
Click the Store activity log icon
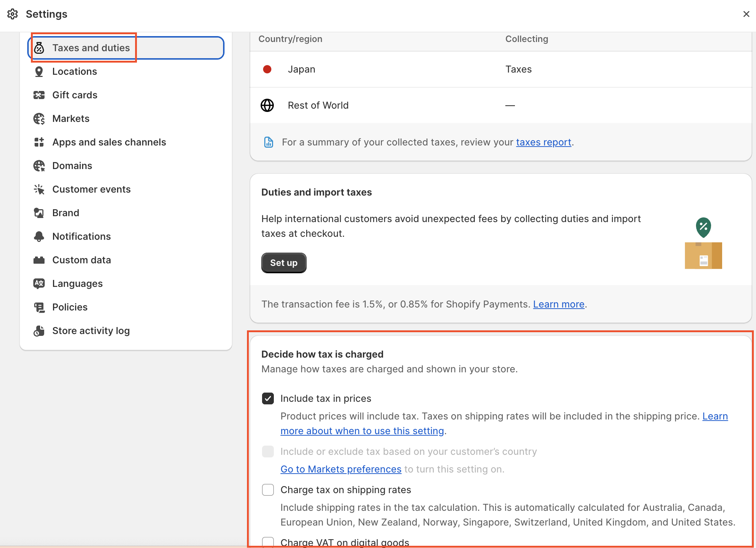coord(39,331)
